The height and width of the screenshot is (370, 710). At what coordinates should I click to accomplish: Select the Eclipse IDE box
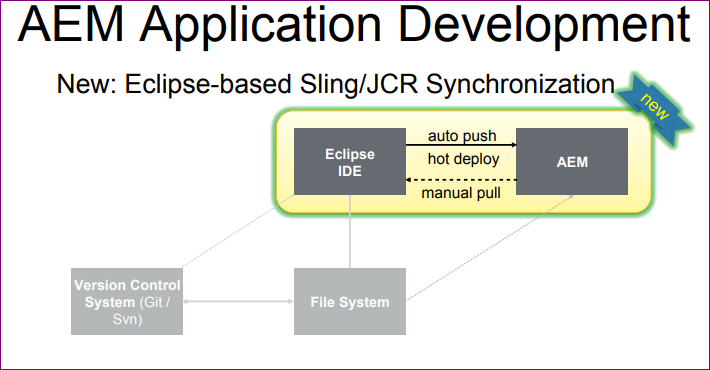(350, 162)
